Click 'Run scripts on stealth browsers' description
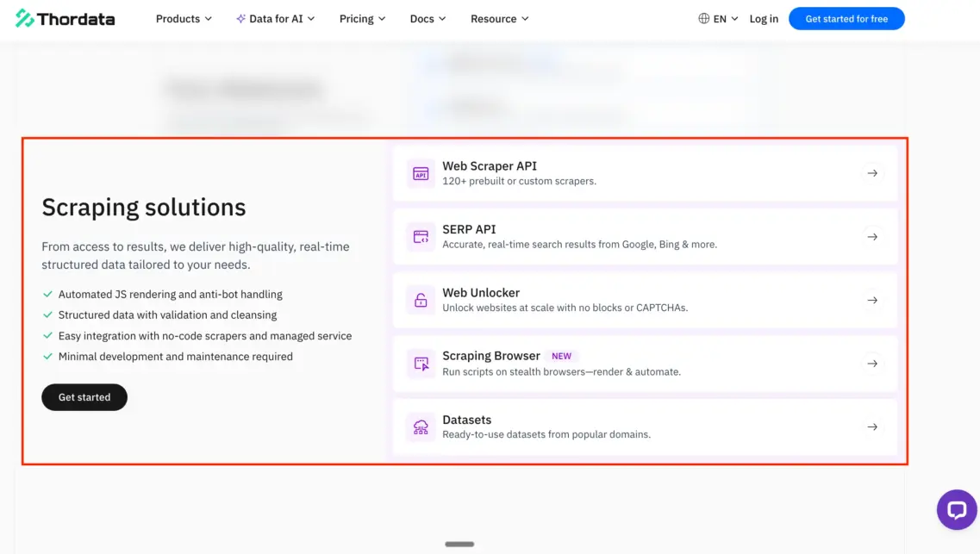The width and height of the screenshot is (980, 554). 561,371
